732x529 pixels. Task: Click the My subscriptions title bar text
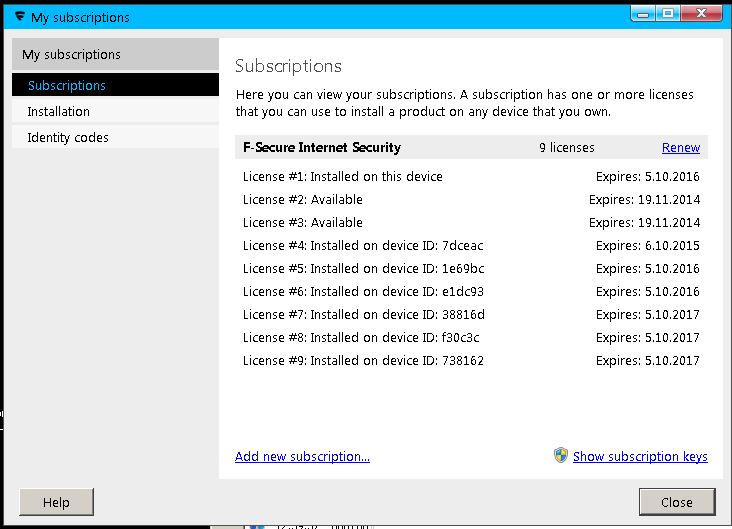(80, 17)
